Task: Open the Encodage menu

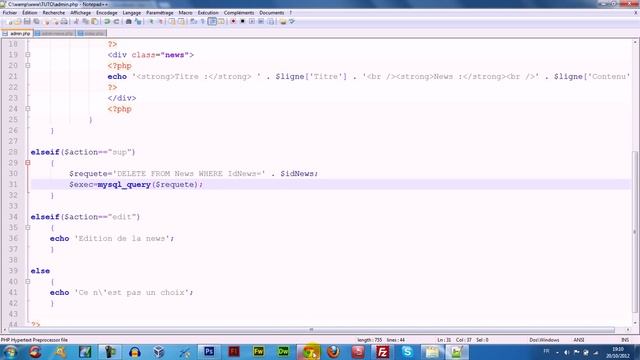Action: click(107, 13)
